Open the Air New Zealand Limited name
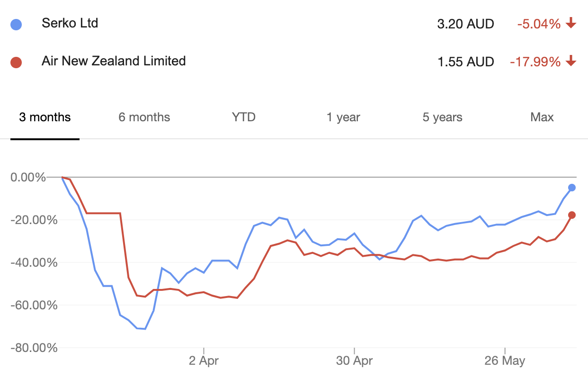The height and width of the screenshot is (378, 588). pyautogui.click(x=114, y=61)
